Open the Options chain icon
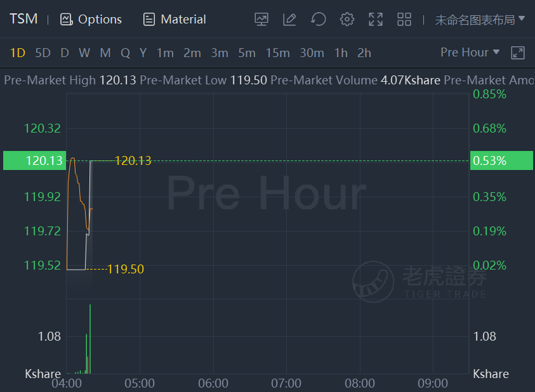The width and height of the screenshot is (535, 392). 67,20
